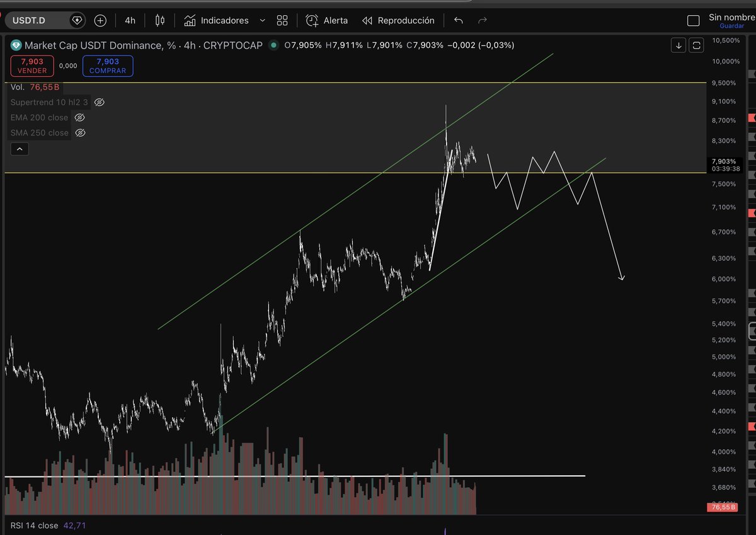This screenshot has height=535, width=756.
Task: Select the white horizontal line above the volume bars
Action: pyautogui.click(x=295, y=476)
